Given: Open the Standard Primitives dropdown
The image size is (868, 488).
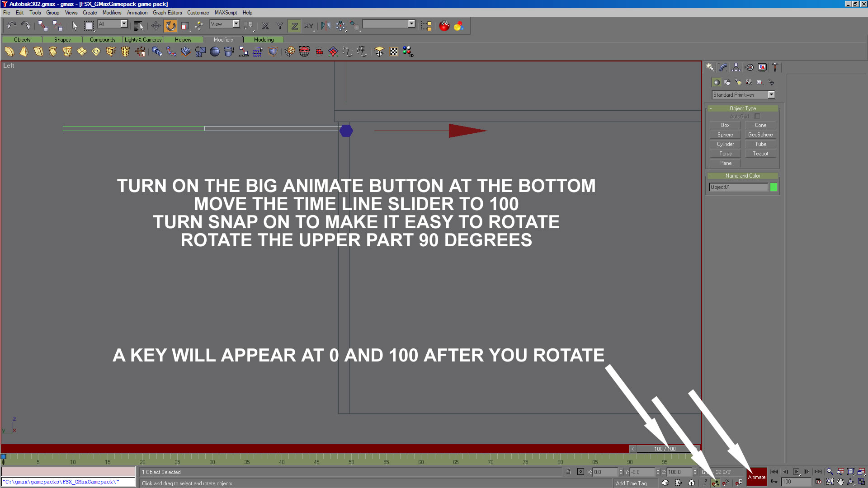Looking at the screenshot, I should coord(771,94).
